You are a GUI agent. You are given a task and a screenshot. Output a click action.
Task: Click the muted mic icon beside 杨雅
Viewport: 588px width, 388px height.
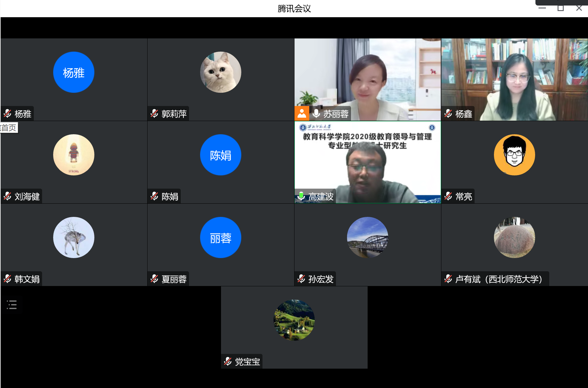point(8,114)
